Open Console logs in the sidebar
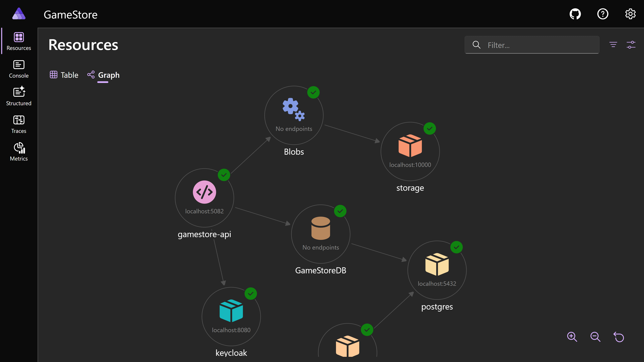Image resolution: width=644 pixels, height=362 pixels. pos(19,69)
